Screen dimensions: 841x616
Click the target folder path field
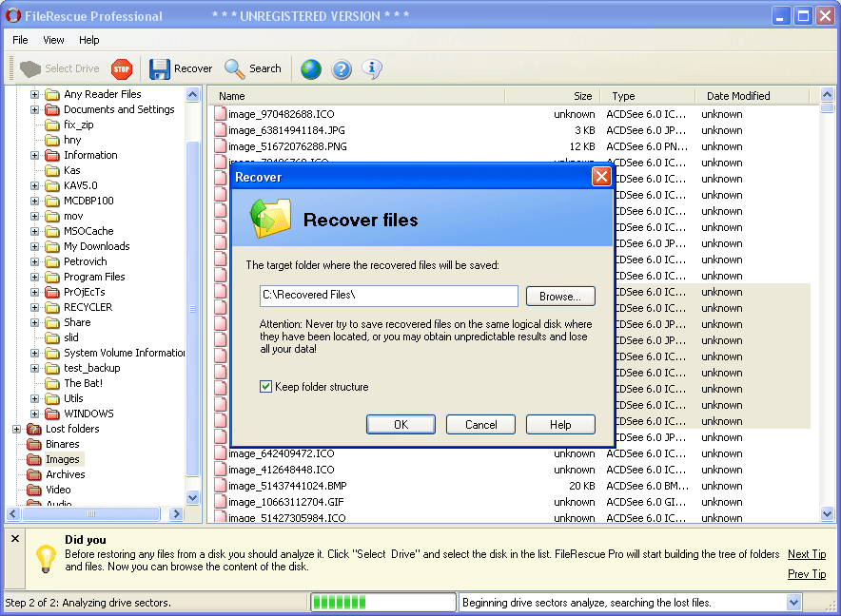389,296
